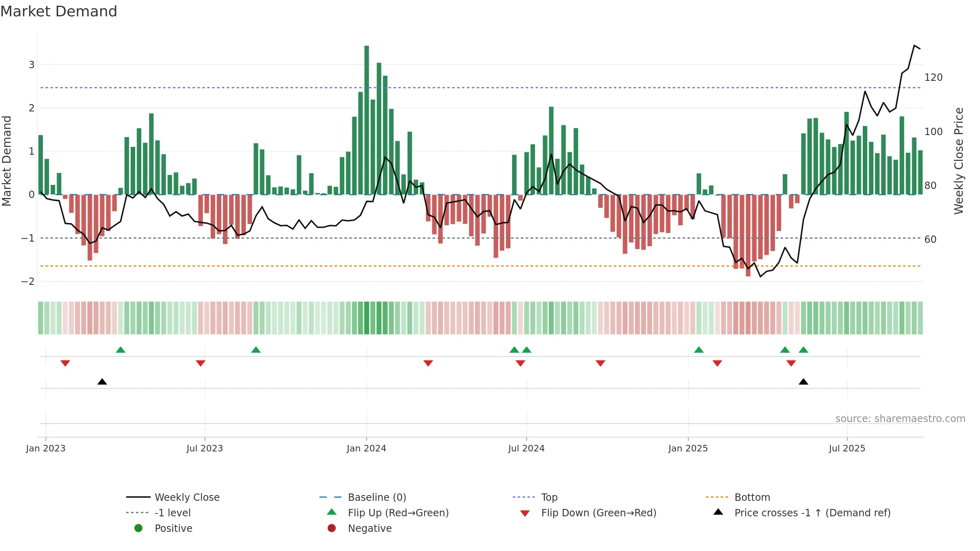
Task: Click the Jul 2025 x-axis label
Action: point(847,448)
